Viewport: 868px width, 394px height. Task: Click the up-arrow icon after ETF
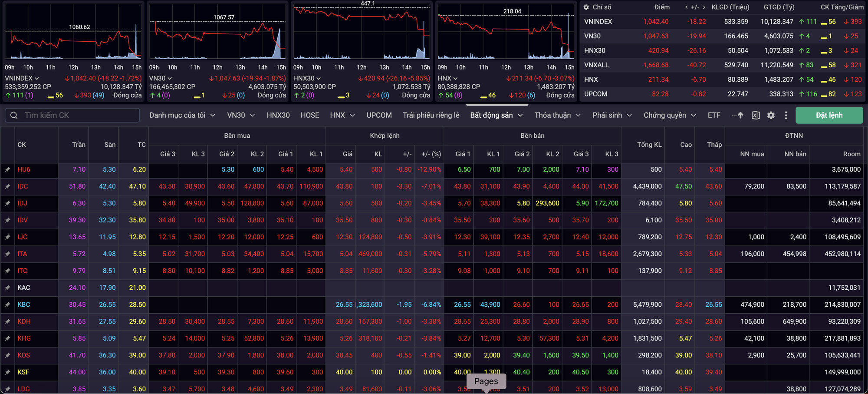[x=740, y=115]
